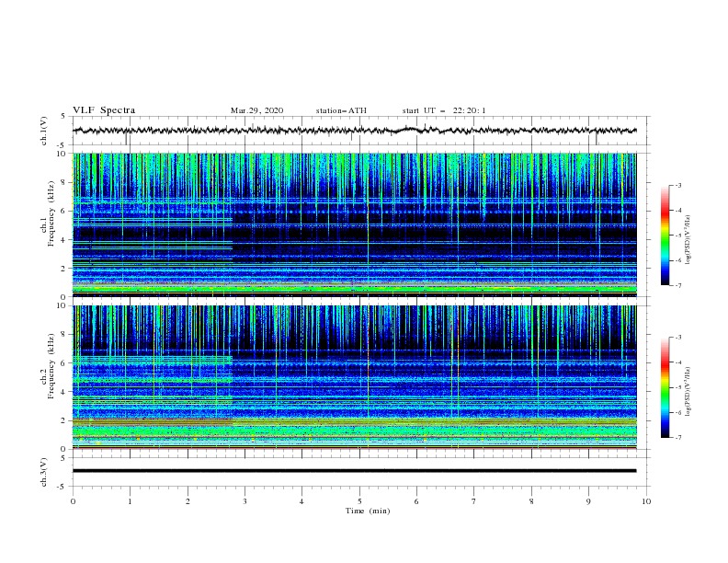Click the ch.2 "Frequency (kHz)" axis label
The image size is (728, 563).
coord(51,366)
